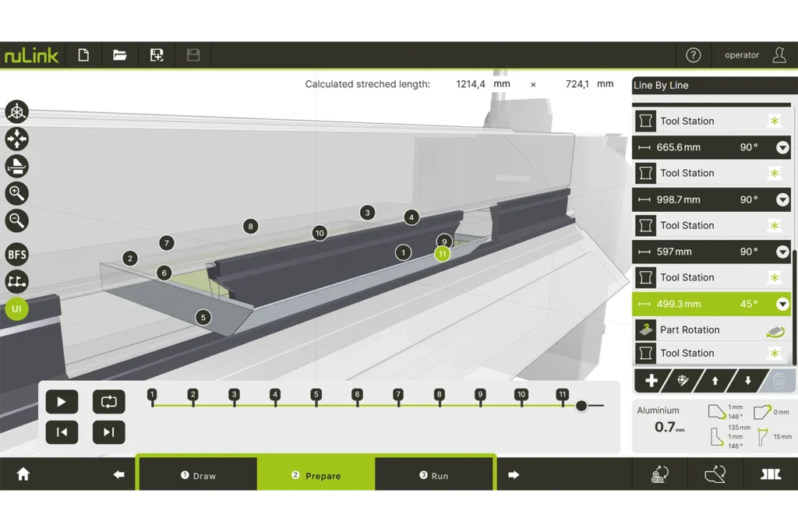Select step 6 marker on the timeline
The height and width of the screenshot is (532, 798).
(357, 396)
